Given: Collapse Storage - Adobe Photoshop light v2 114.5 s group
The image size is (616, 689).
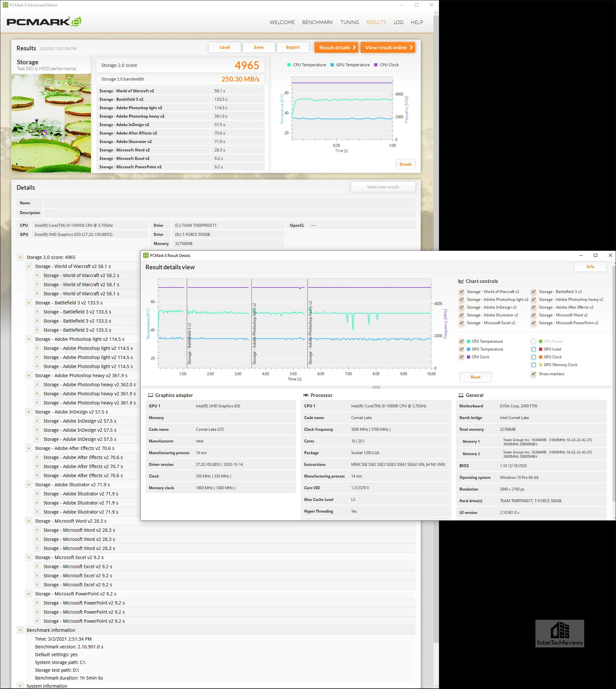Looking at the screenshot, I should pyautogui.click(x=29, y=339).
